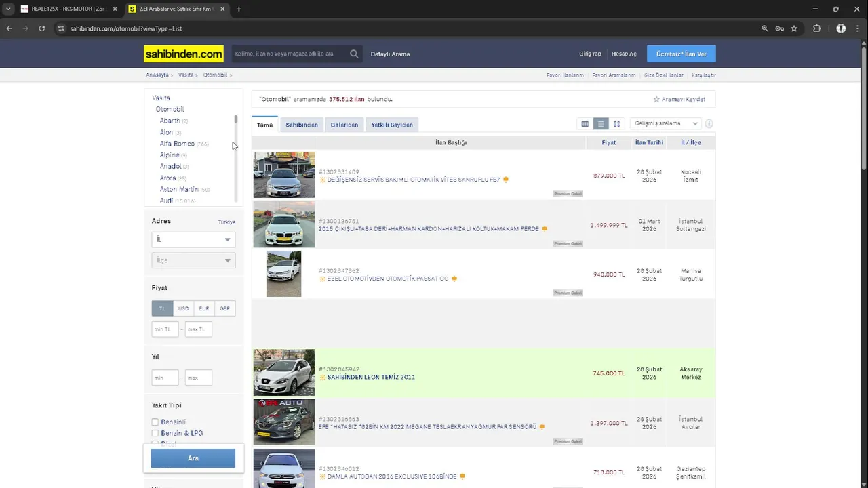Screen dimensions: 868x488
Task: Open Chrome profile avatar
Action: 841,28
